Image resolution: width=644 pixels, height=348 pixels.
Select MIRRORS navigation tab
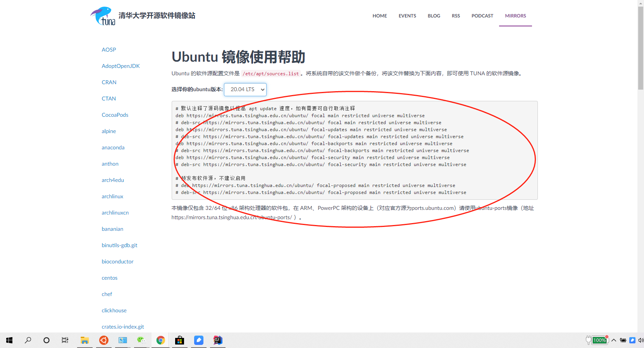coord(515,16)
